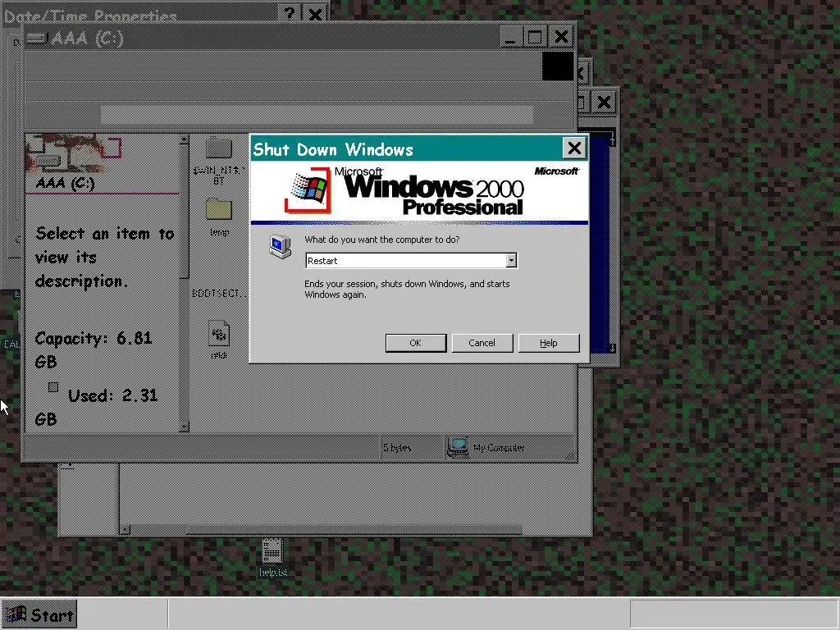Click the 'Used: 2.31 GB' text

coord(97,407)
